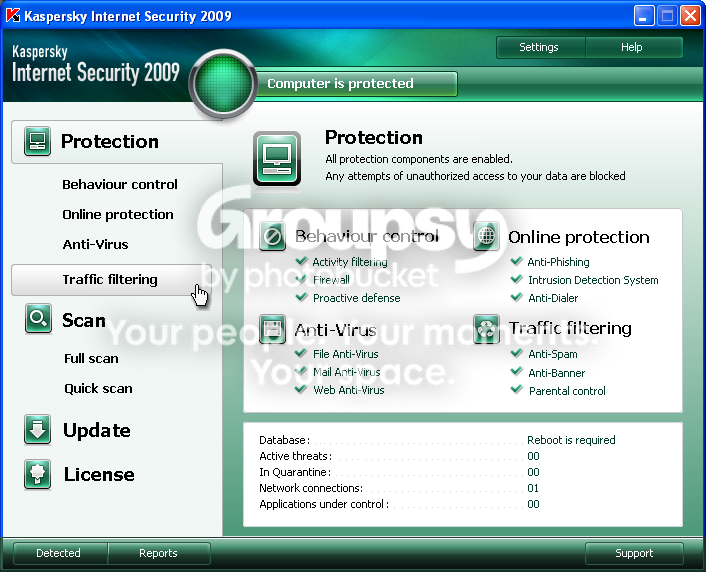Select Behaviour control in sidebar
The height and width of the screenshot is (572, 706).
[x=120, y=184]
